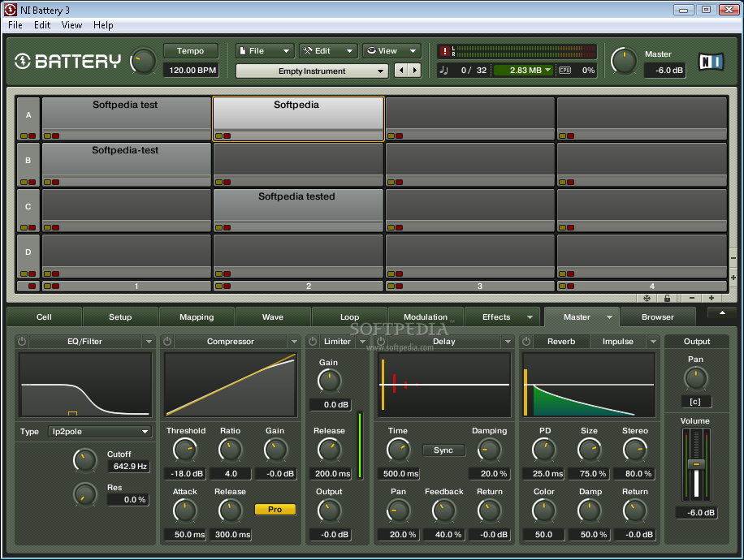This screenshot has width=744, height=560.
Task: Click the Tempo button
Action: pyautogui.click(x=190, y=51)
